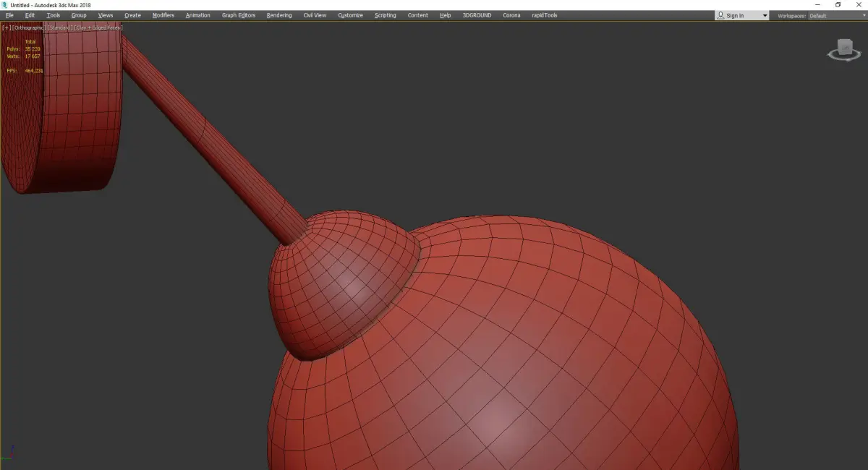The width and height of the screenshot is (868, 470).
Task: Click the FPS statistic readout
Action: 25,71
